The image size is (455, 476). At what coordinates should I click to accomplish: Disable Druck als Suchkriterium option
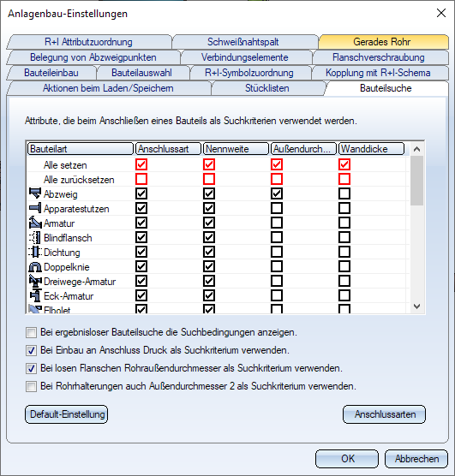click(x=31, y=350)
